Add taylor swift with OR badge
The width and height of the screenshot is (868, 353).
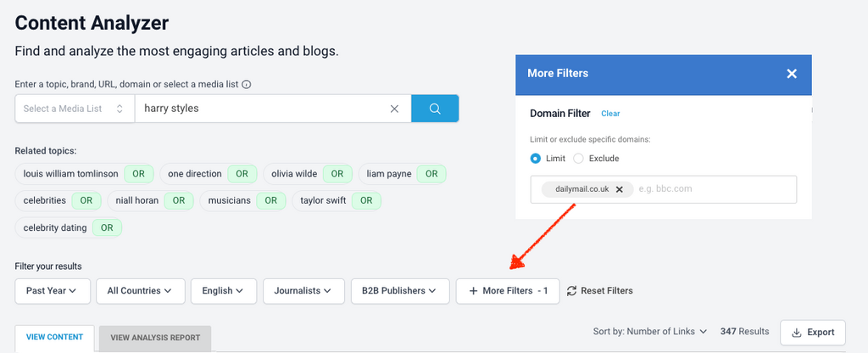coord(365,201)
